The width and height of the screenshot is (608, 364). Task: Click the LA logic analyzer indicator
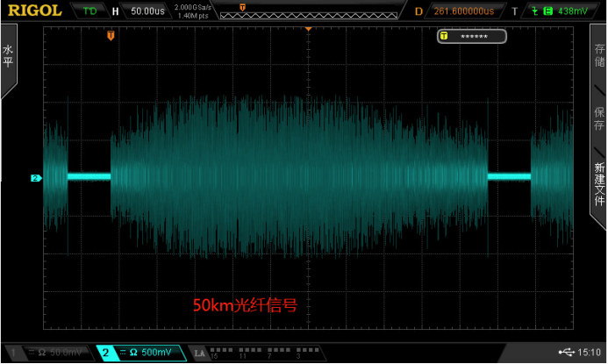click(199, 353)
